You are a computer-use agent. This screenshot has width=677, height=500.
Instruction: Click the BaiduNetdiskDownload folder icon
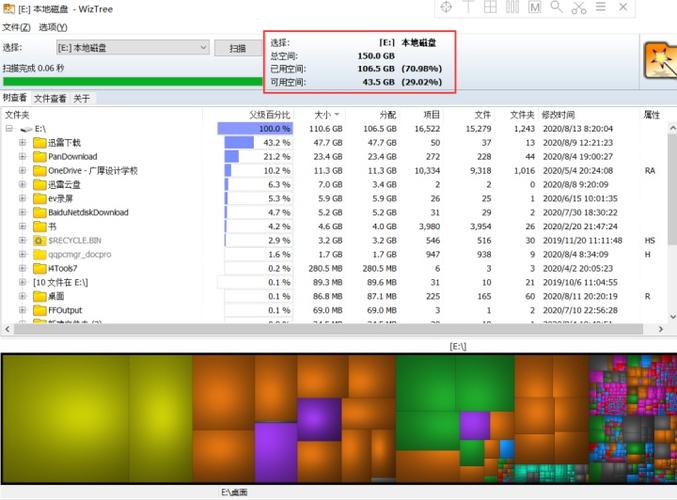pyautogui.click(x=40, y=212)
